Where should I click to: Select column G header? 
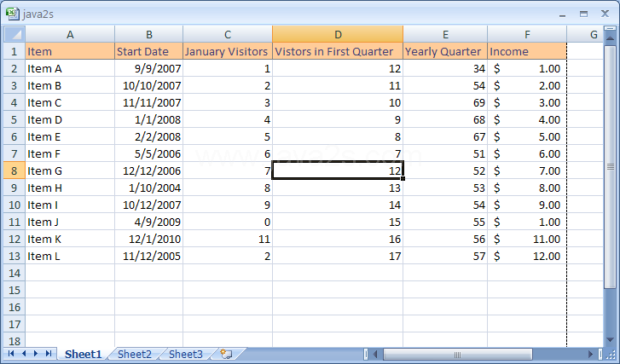coord(585,34)
